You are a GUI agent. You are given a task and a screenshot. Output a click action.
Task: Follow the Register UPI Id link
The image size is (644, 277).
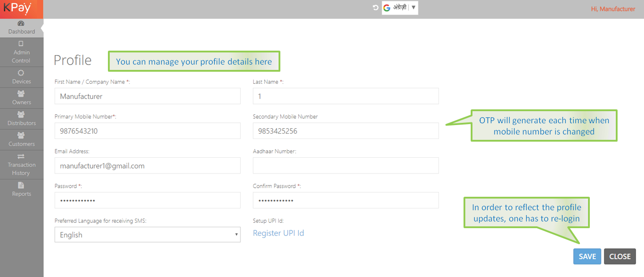(278, 233)
